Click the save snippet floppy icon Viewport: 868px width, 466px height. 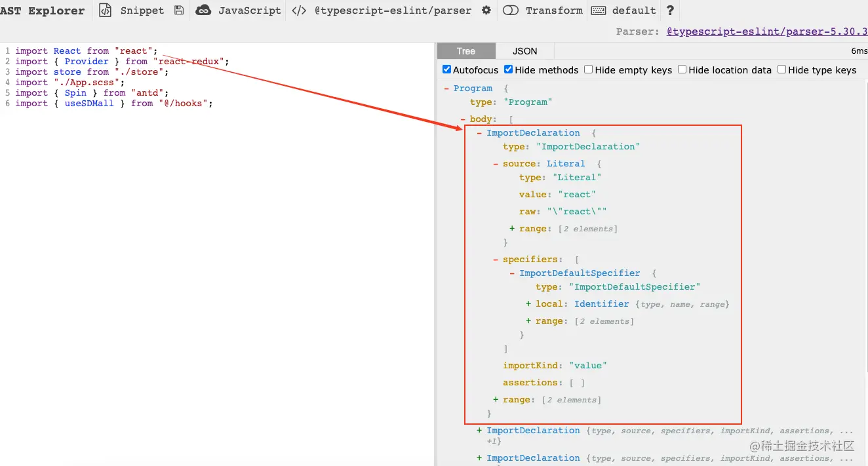tap(179, 10)
